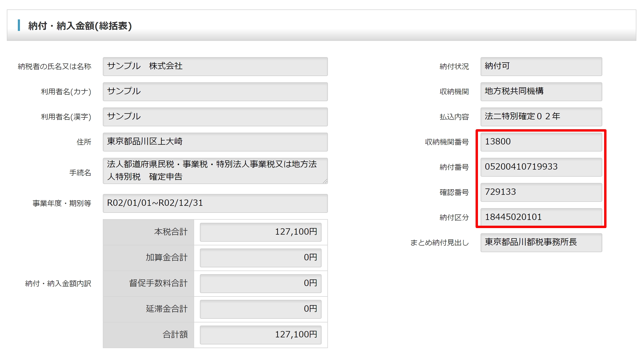The image size is (644, 362).
Task: Click the 収納機関番号 field showing 13800
Action: pyautogui.click(x=541, y=142)
